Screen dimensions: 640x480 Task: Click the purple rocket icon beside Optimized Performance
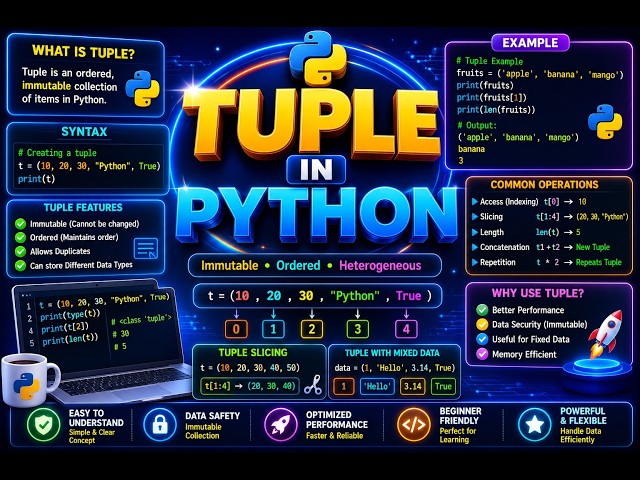(280, 425)
